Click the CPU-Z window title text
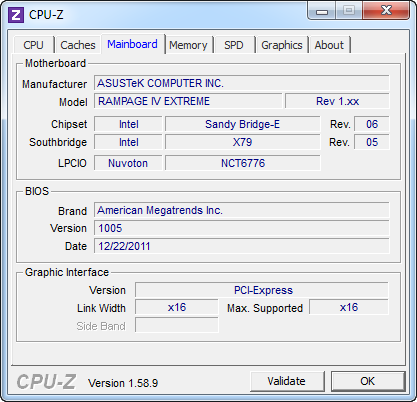This screenshot has height=402, width=417. (46, 15)
